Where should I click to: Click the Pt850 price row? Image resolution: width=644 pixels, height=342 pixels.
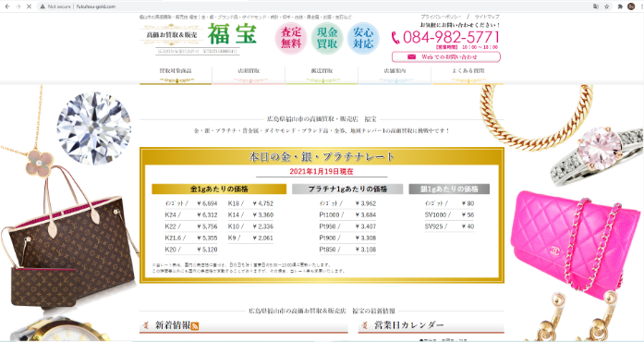(x=347, y=250)
